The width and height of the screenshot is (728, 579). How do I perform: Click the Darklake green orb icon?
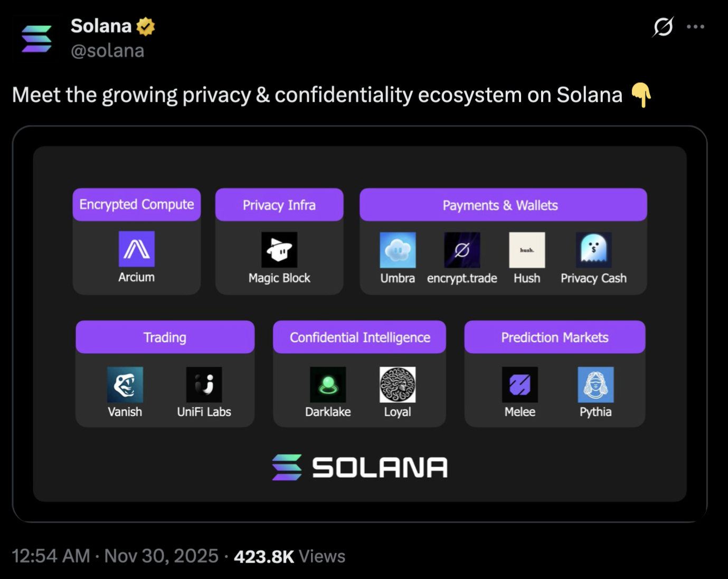tap(328, 385)
